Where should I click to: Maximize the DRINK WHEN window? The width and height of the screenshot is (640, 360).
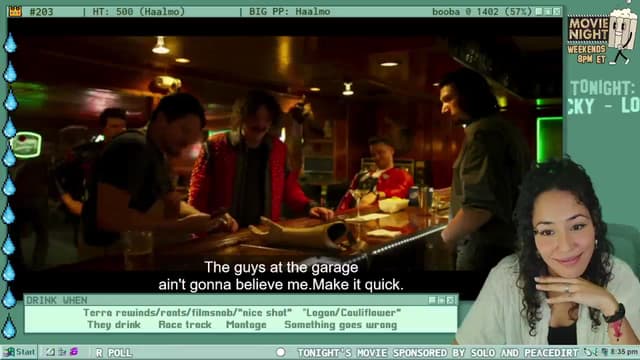click(x=441, y=300)
